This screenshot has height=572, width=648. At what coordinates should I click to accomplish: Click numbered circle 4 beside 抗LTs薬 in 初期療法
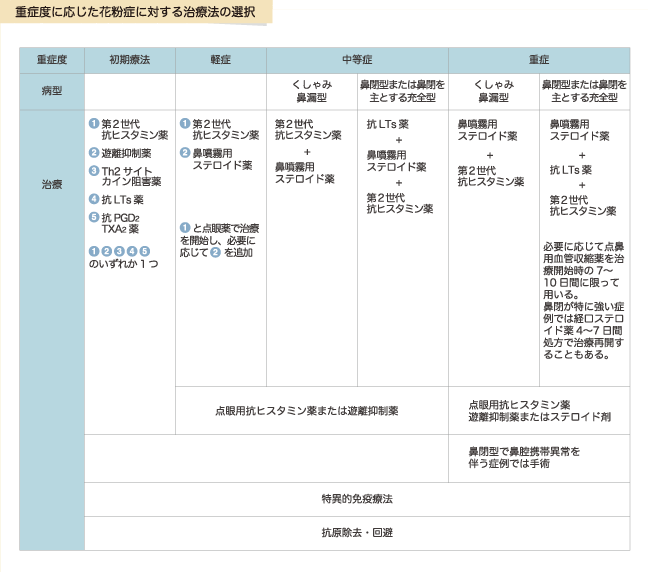pos(94,200)
